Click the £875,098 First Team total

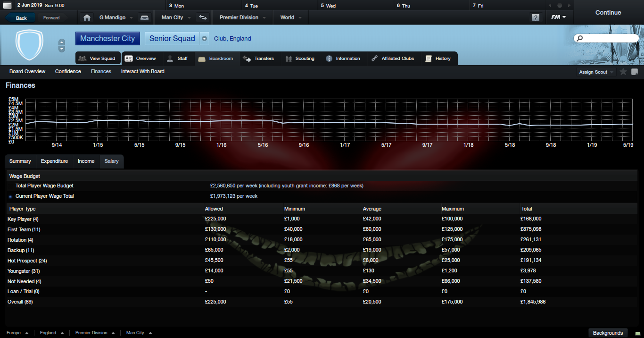point(531,229)
